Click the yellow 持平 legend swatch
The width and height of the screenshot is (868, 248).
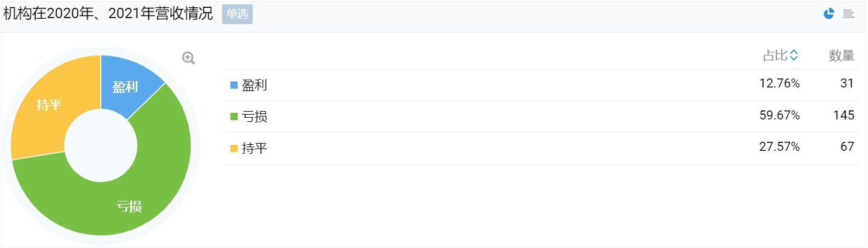pos(234,148)
